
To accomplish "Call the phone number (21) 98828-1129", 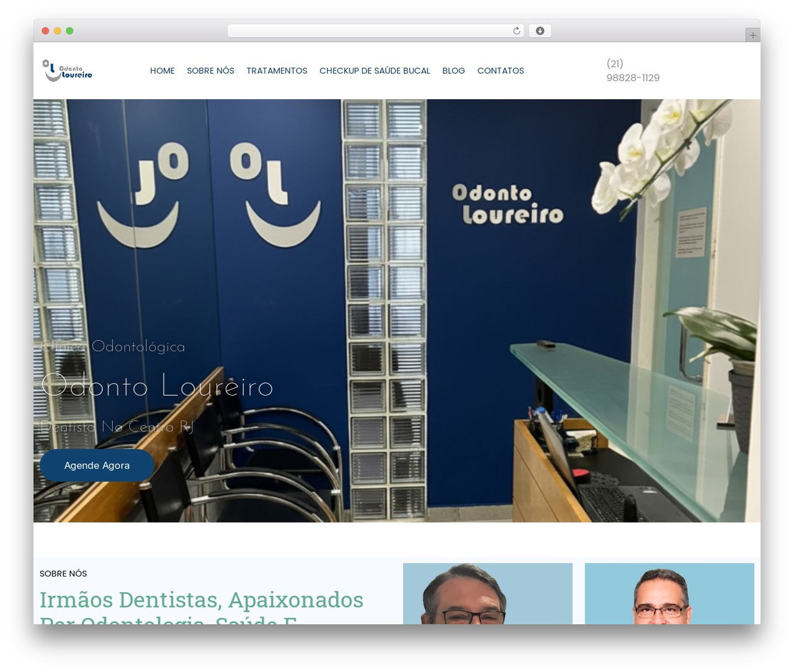I will (633, 71).
